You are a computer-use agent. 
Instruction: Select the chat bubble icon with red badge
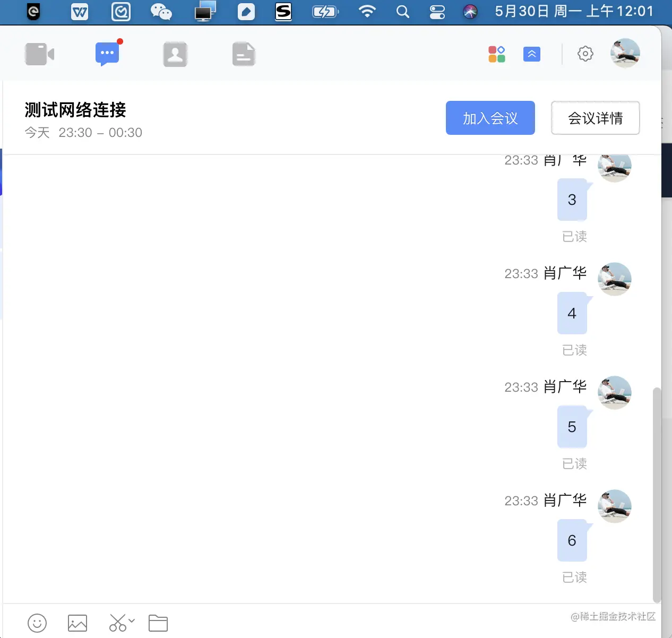click(x=107, y=54)
